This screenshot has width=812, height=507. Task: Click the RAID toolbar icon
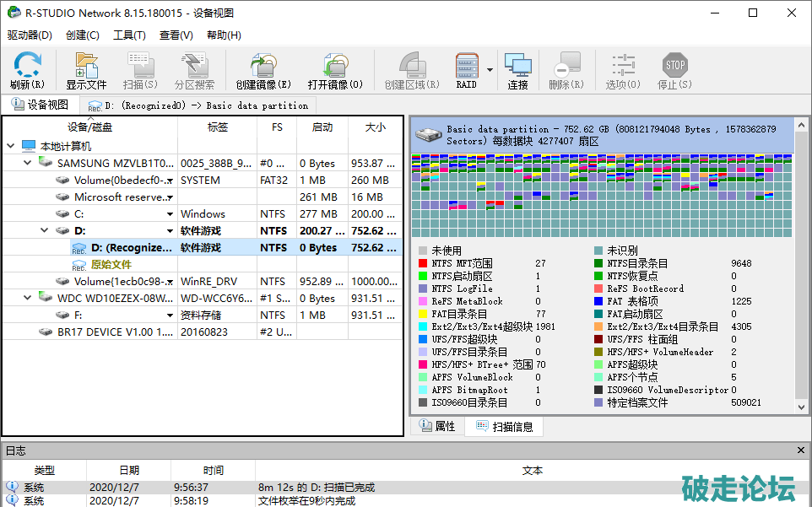pos(467,70)
